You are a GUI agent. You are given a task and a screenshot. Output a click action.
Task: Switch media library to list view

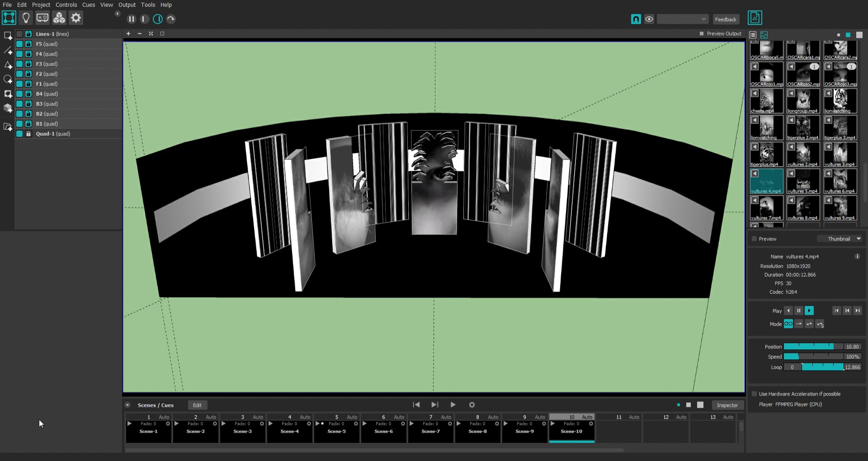[753, 35]
